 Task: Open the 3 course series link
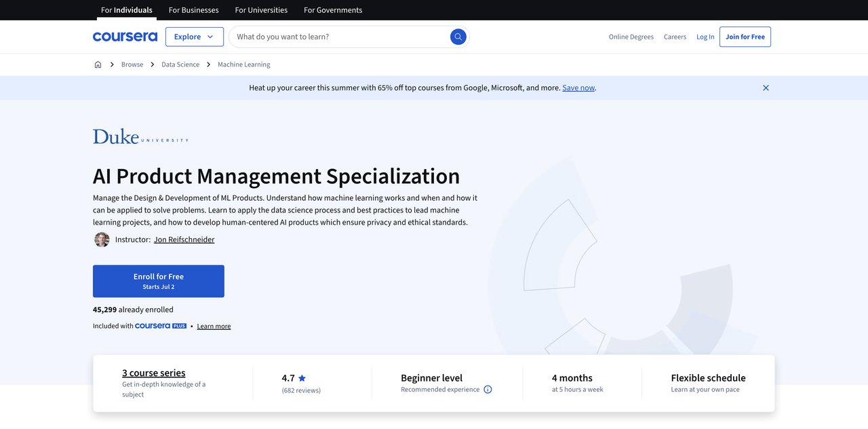click(x=154, y=373)
